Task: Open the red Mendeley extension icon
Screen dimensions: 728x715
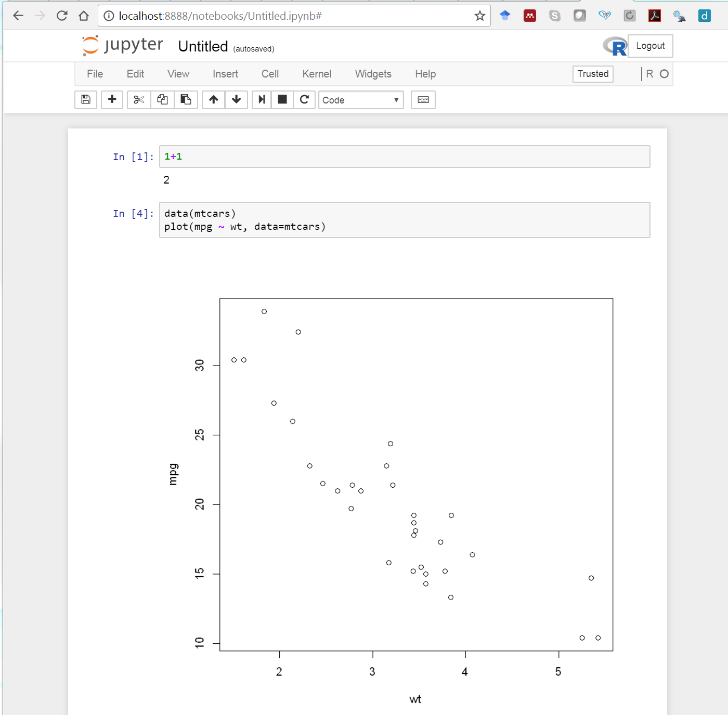Action: tap(530, 16)
